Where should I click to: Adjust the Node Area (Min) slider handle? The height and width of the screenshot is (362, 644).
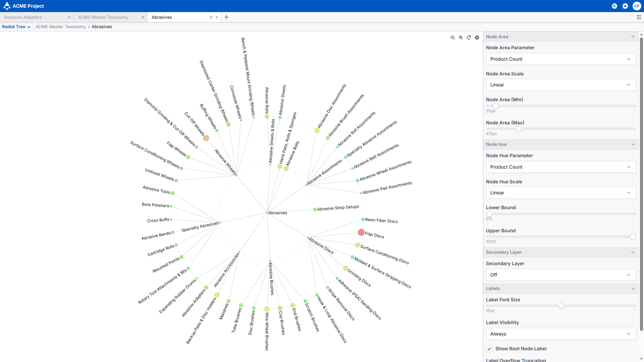(495, 106)
